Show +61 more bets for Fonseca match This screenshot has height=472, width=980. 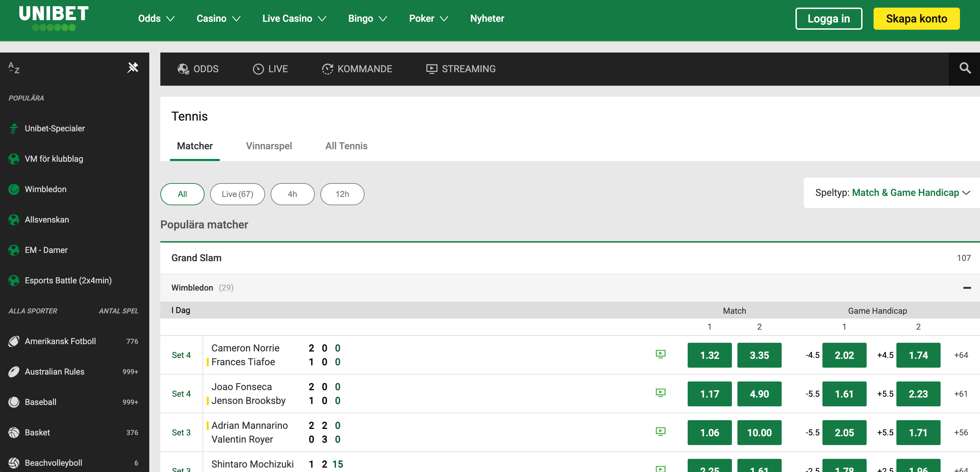point(961,394)
